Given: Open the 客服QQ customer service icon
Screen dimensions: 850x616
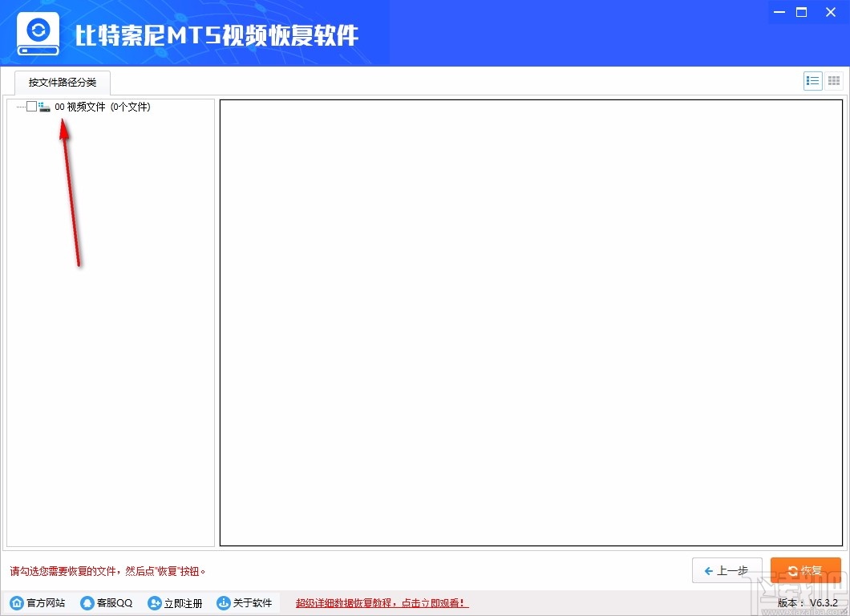Looking at the screenshot, I should point(87,602).
